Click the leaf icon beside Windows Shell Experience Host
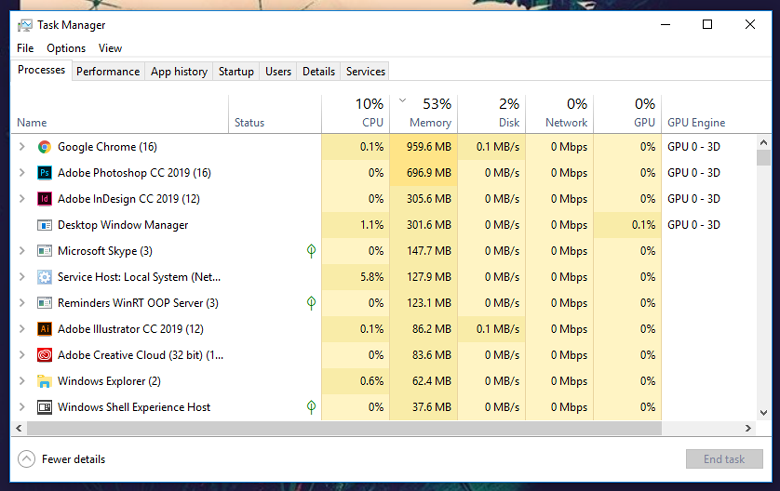 pyautogui.click(x=311, y=407)
